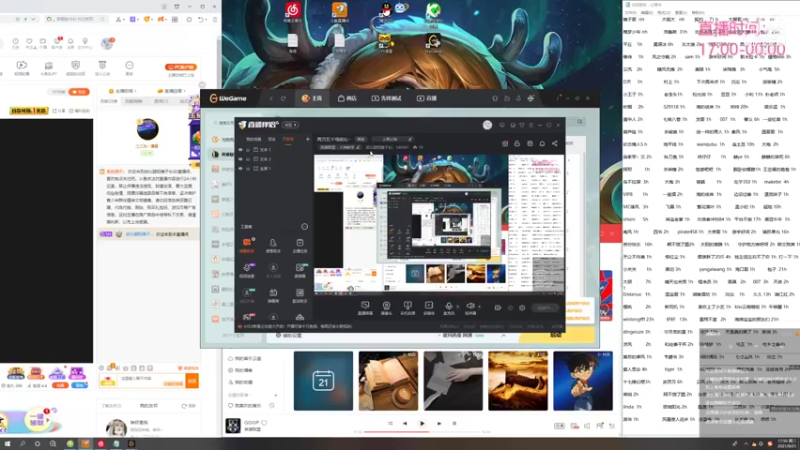Viewport: 800px width, 450px height.
Task: Open the WeGame home tab
Action: (312, 98)
